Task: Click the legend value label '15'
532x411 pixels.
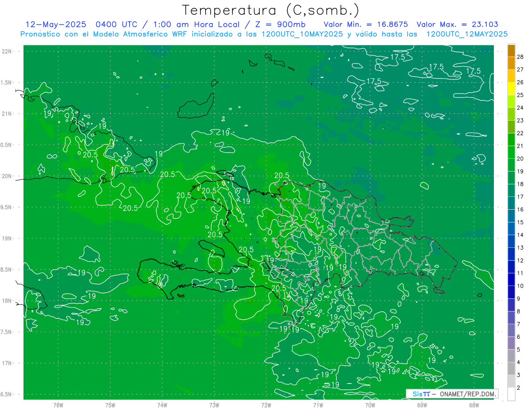Action: 520,222
